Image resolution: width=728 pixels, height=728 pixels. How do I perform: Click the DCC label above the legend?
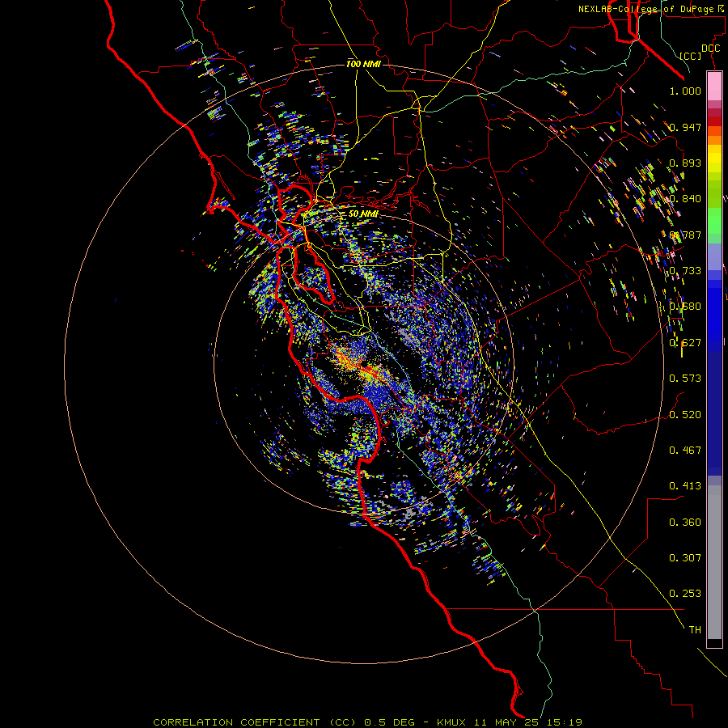(710, 49)
